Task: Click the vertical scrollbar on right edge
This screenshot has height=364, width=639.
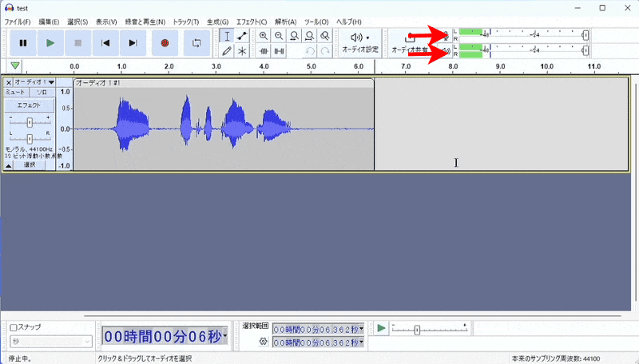Action: click(x=635, y=193)
